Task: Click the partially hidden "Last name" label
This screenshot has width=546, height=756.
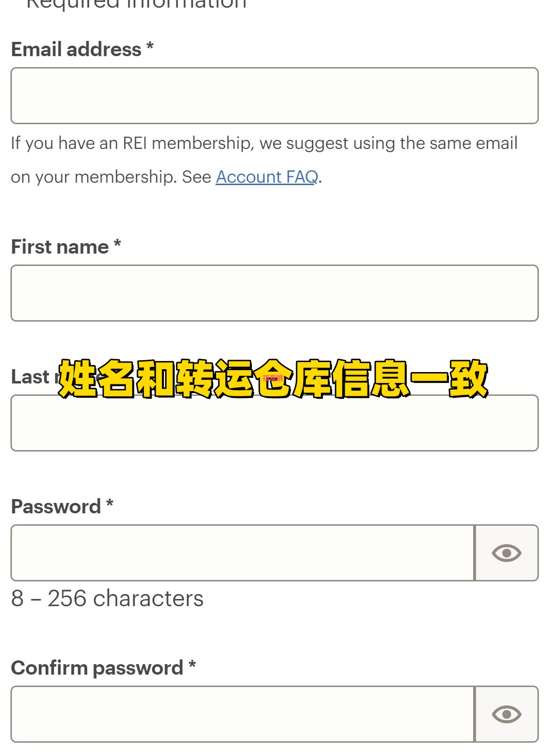Action: [x=33, y=377]
